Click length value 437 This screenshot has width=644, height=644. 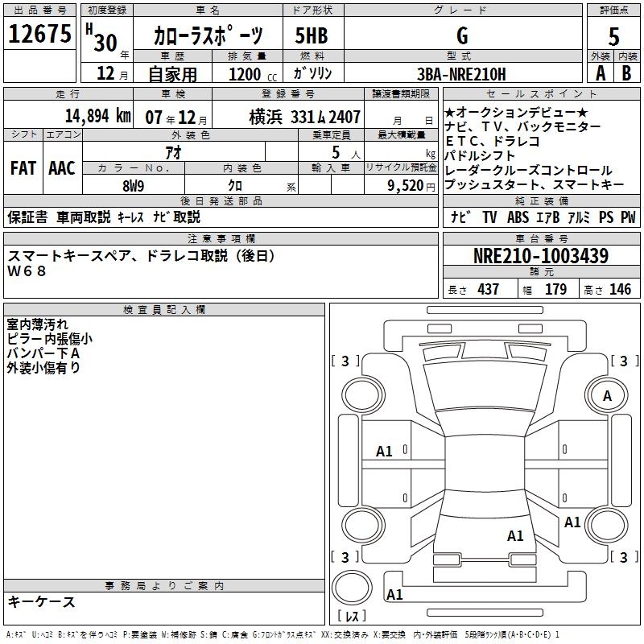(x=489, y=289)
